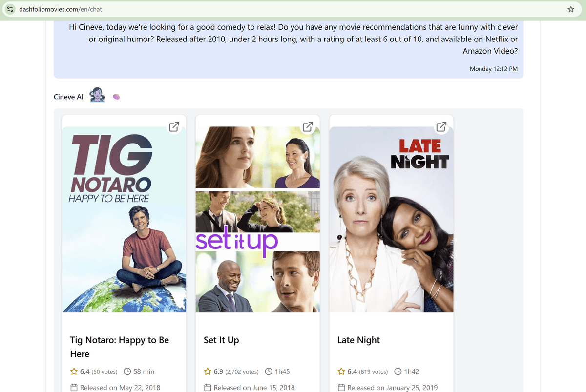Image resolution: width=586 pixels, height=392 pixels.
Task: Click the 6.4 (50 votes) rating text
Action: click(x=99, y=371)
